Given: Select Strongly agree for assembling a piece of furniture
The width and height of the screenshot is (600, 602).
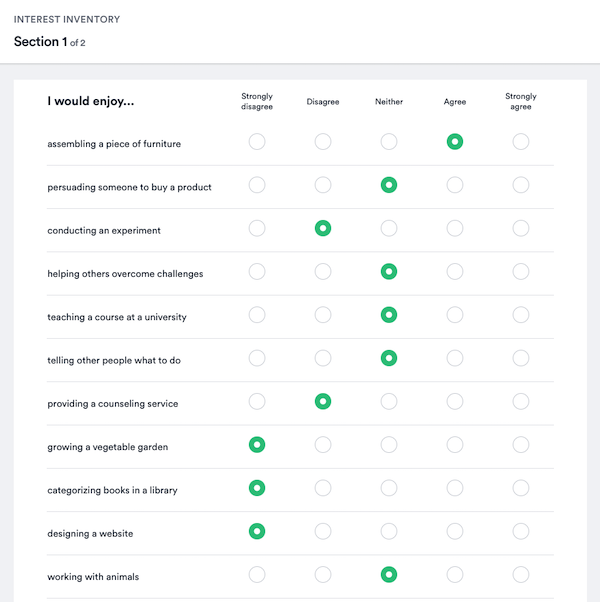Looking at the screenshot, I should coord(521,142).
